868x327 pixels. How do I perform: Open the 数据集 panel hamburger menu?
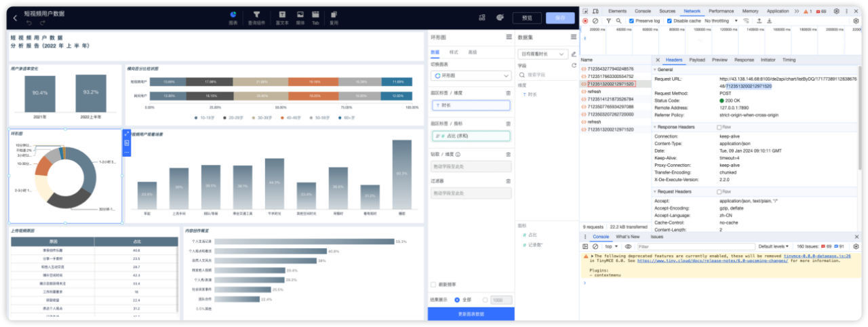click(x=572, y=37)
